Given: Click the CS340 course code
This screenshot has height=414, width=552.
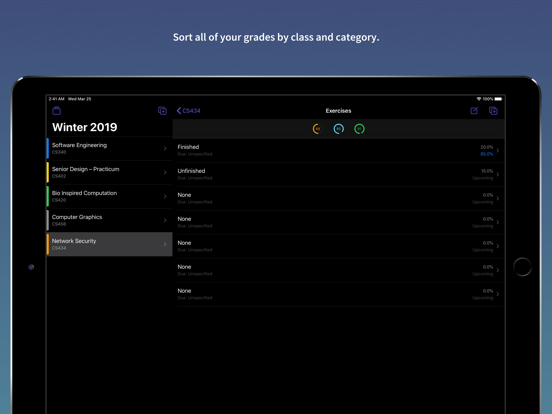Looking at the screenshot, I should [59, 152].
